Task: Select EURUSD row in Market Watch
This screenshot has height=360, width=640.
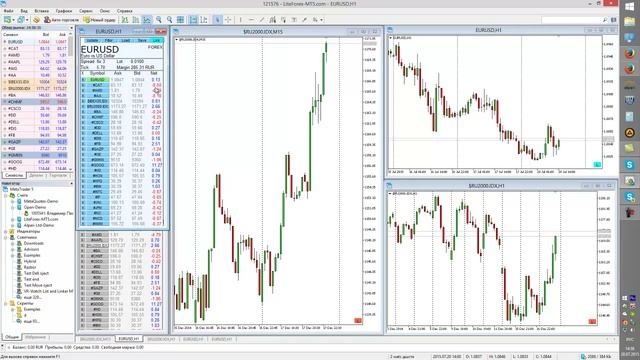Action: click(x=35, y=42)
